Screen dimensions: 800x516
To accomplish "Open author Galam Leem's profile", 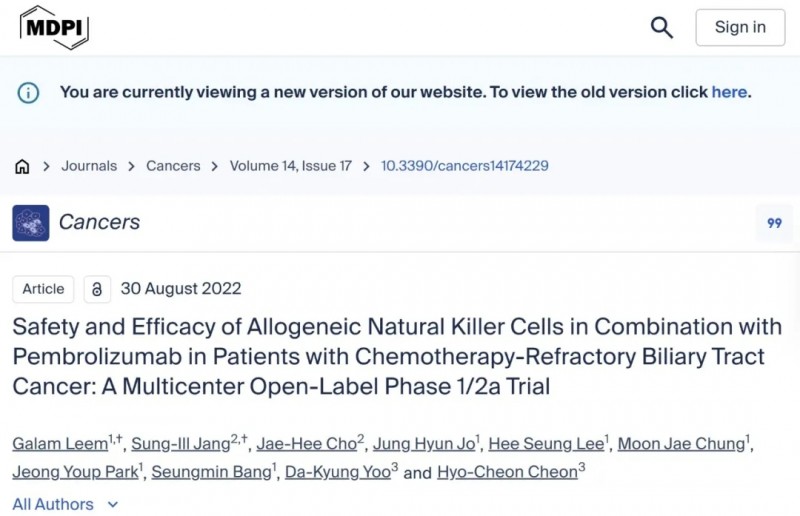I will click(x=49, y=444).
